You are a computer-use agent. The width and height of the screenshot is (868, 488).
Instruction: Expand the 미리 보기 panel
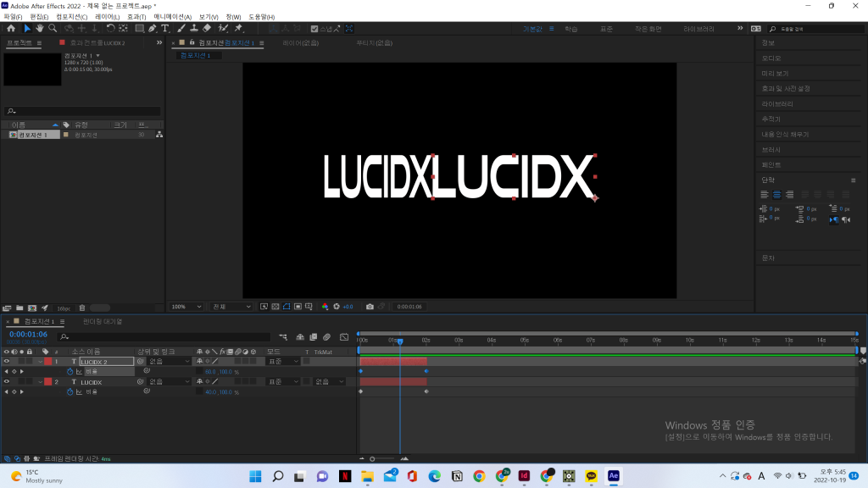point(775,74)
